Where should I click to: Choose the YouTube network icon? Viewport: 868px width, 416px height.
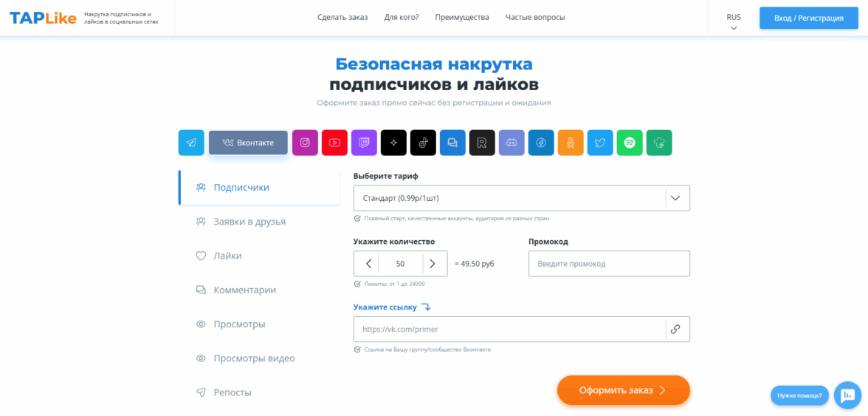click(334, 143)
